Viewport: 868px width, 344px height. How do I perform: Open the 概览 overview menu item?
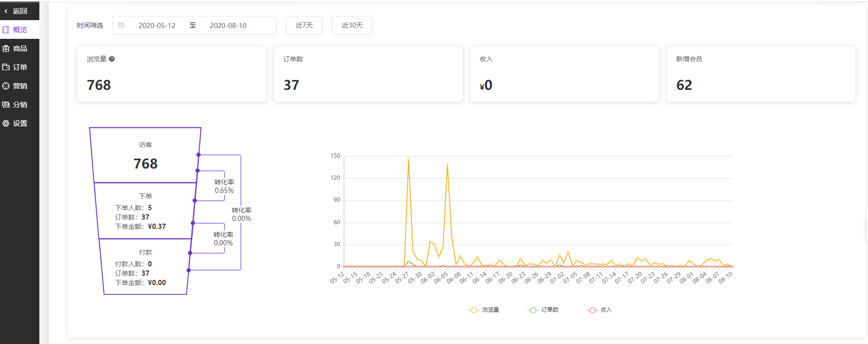click(20, 29)
